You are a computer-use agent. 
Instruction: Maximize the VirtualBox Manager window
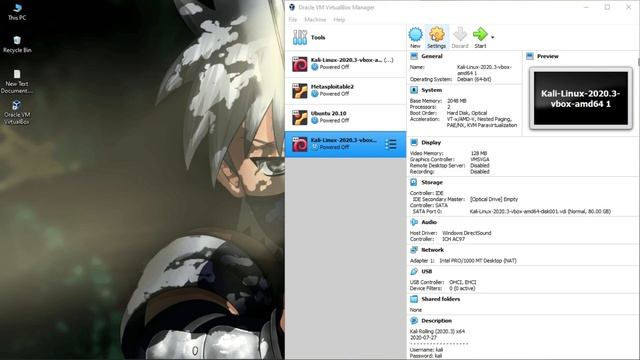pos(607,7)
